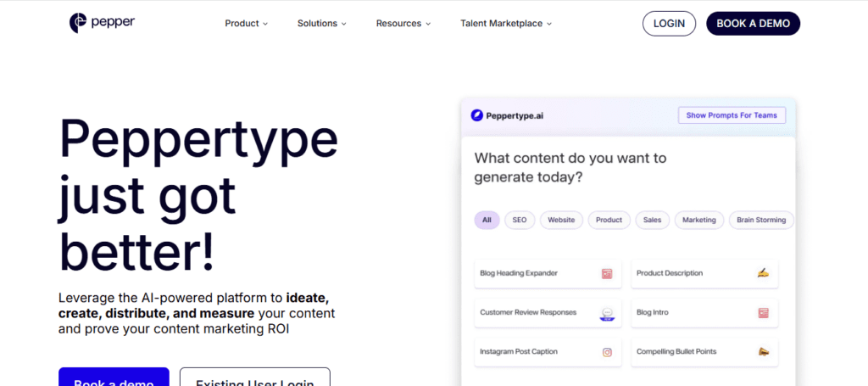The image size is (868, 386).
Task: Filter templates by Marketing
Action: [x=699, y=221]
